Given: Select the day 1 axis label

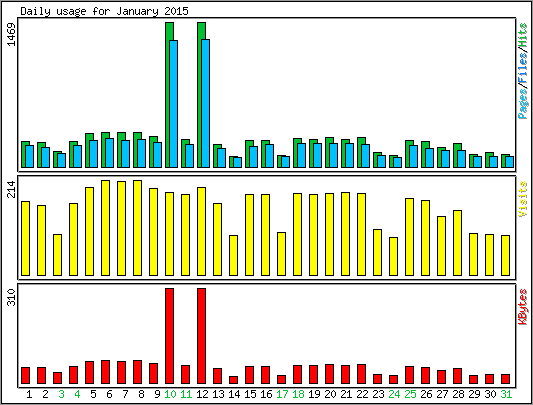Looking at the screenshot, I should tap(29, 394).
